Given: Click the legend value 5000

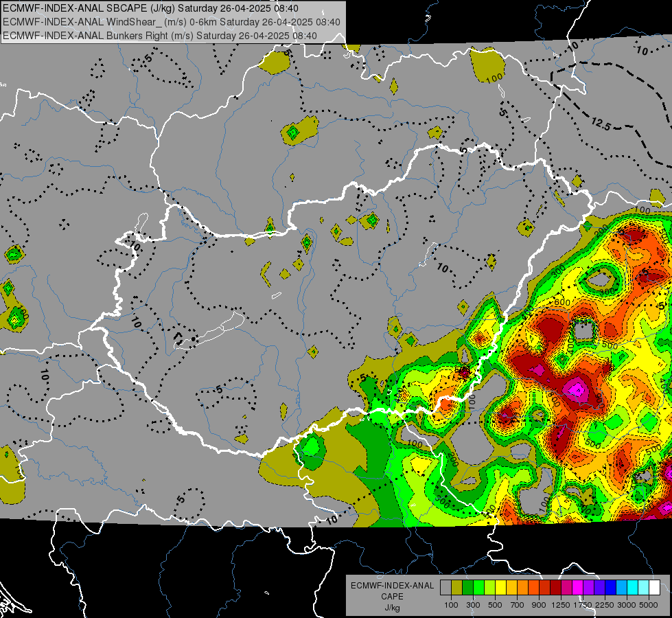Looking at the screenshot, I should (x=649, y=605).
